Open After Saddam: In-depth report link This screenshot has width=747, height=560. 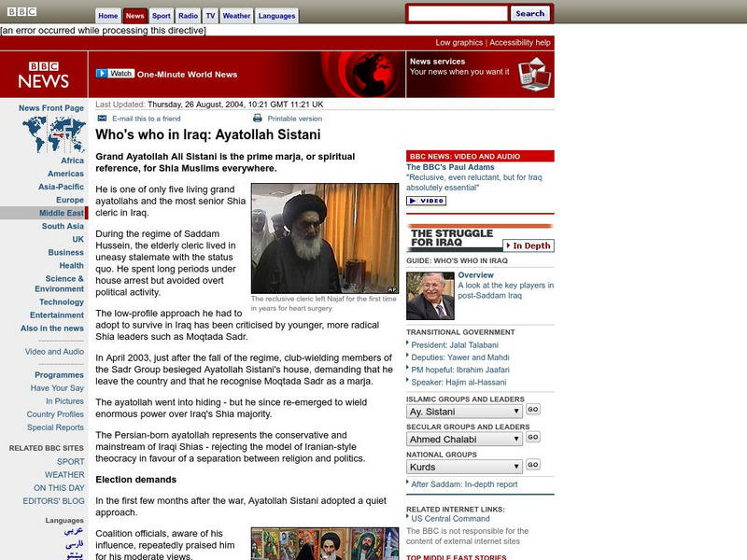pyautogui.click(x=464, y=483)
